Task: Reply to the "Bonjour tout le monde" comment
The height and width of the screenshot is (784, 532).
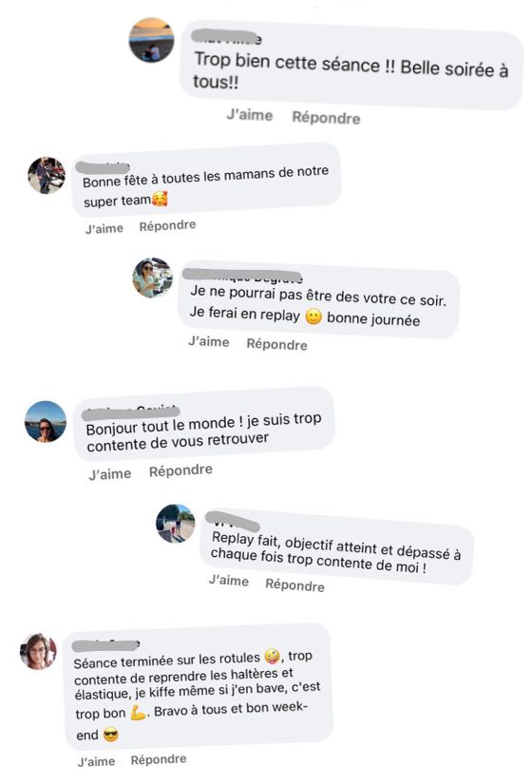Action: (180, 470)
